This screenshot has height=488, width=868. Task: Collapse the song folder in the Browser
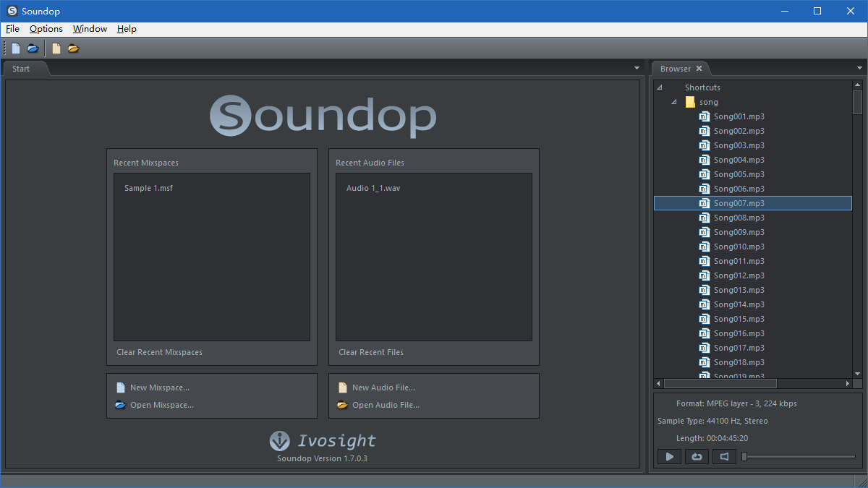click(x=673, y=101)
